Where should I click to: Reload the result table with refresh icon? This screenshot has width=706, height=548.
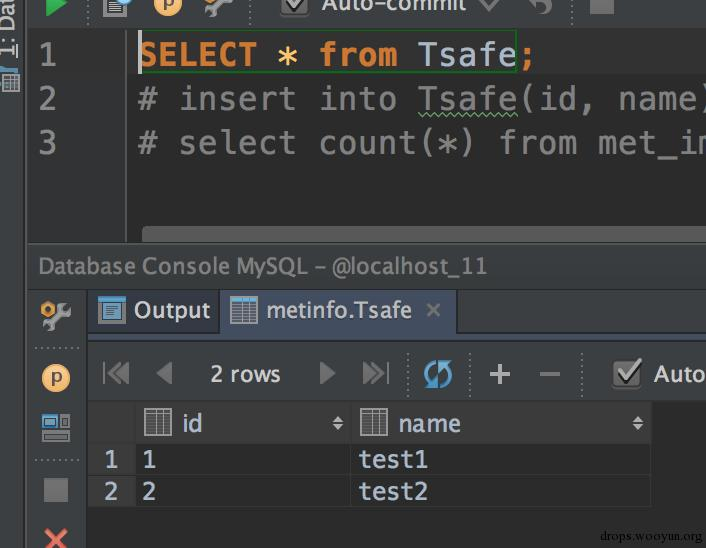point(438,374)
